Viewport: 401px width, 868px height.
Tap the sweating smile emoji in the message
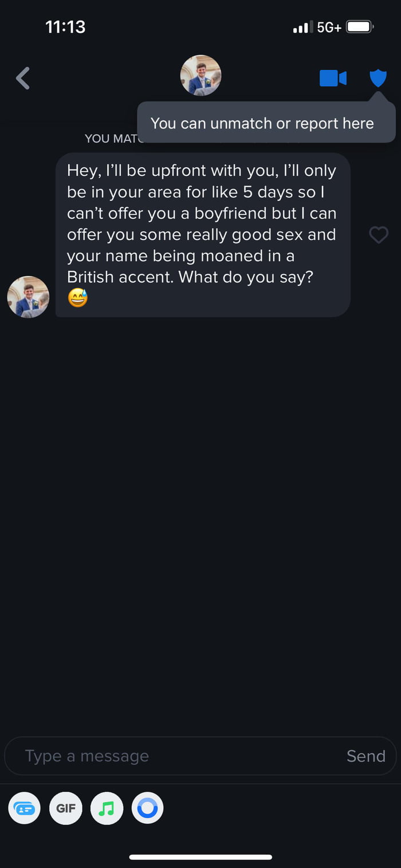point(78,298)
